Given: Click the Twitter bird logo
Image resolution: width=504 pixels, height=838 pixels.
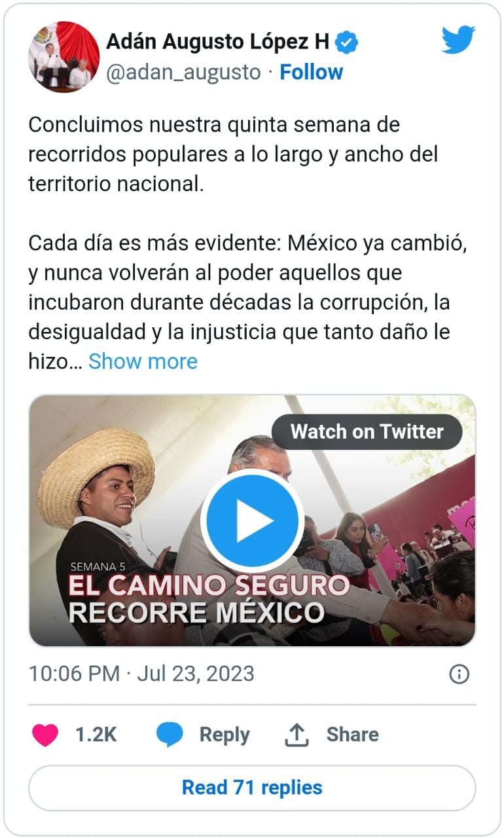Looking at the screenshot, I should click(x=458, y=40).
